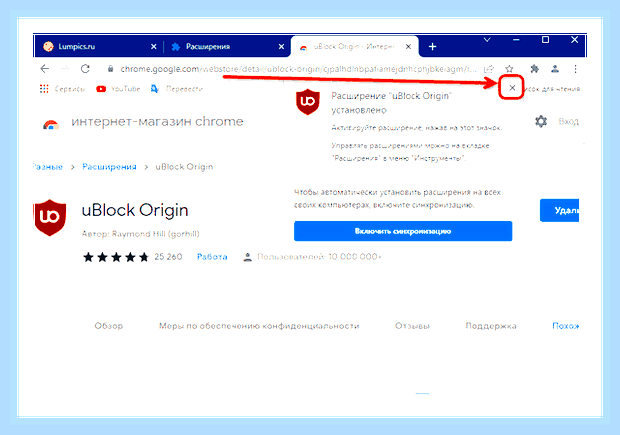Viewport: 620px width, 435px height.
Task: Click the Список для чтения reading list button
Action: (553, 89)
